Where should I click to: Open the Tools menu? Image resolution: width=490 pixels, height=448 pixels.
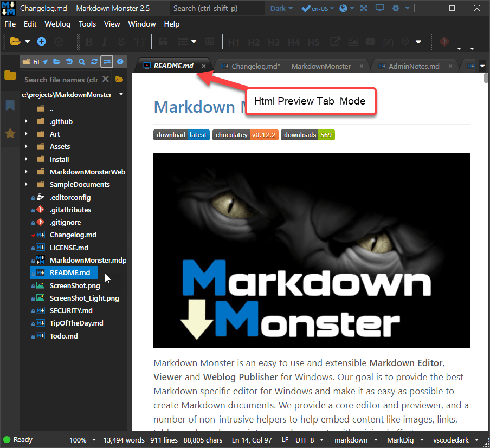click(x=87, y=24)
